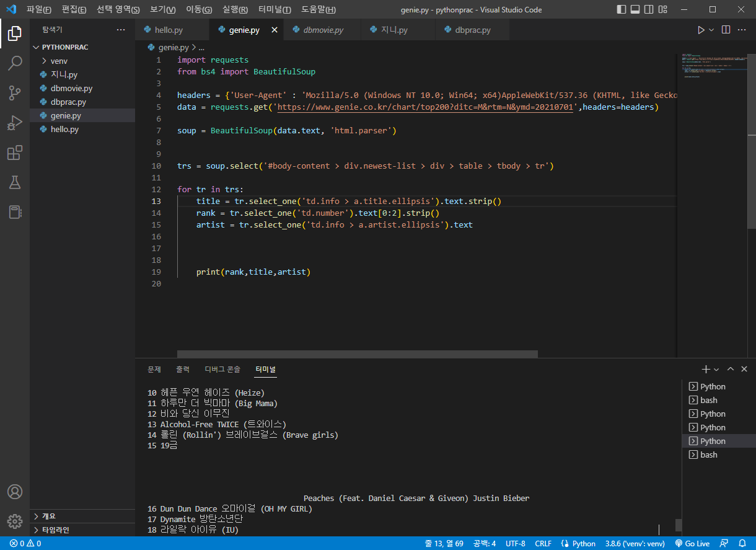Click the VS Code logo icon
The height and width of the screenshot is (550, 756).
pos(11,9)
